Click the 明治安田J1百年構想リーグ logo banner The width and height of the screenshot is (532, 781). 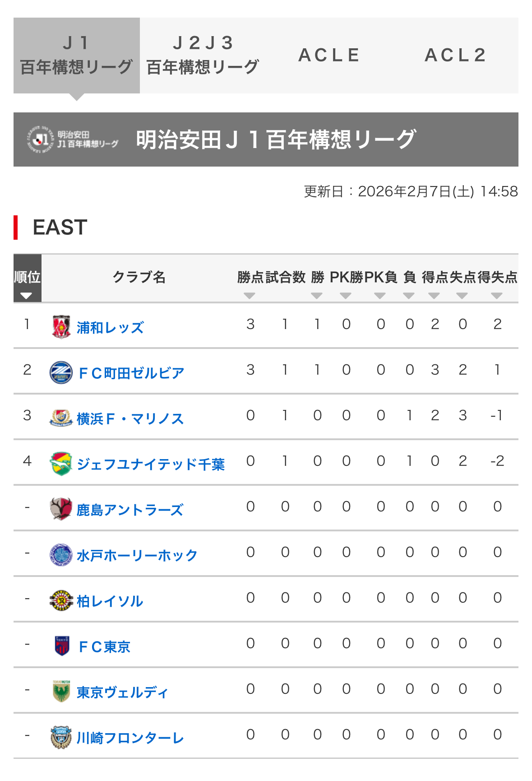[x=72, y=139]
